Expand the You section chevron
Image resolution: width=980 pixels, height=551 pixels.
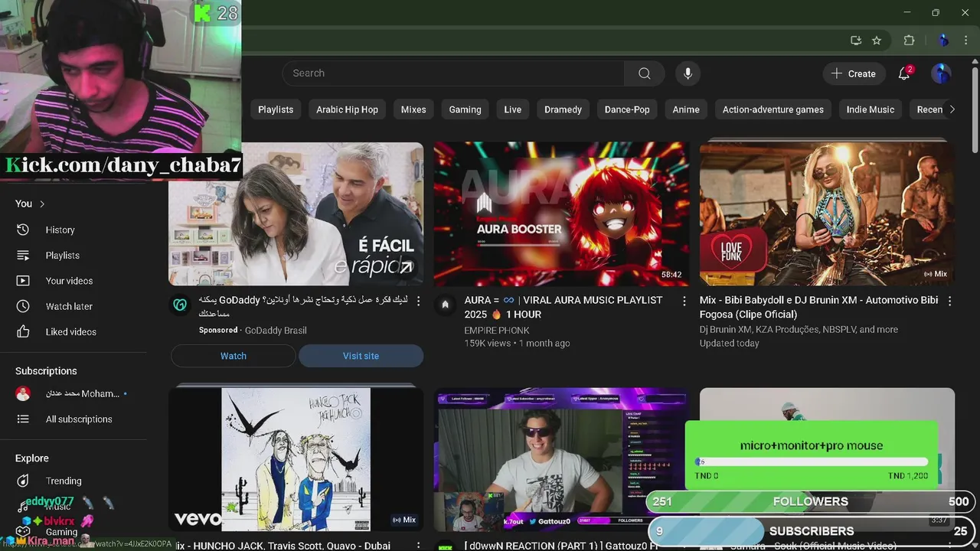pos(42,204)
